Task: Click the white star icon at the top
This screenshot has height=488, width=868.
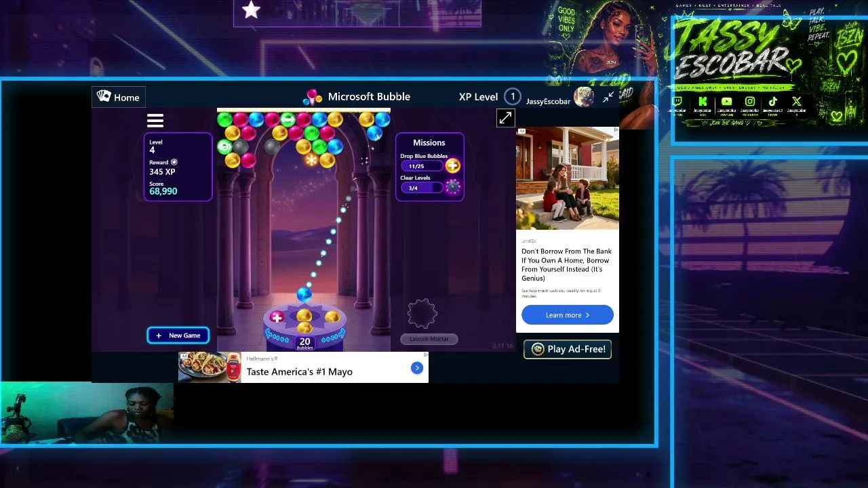Action: click(x=251, y=9)
